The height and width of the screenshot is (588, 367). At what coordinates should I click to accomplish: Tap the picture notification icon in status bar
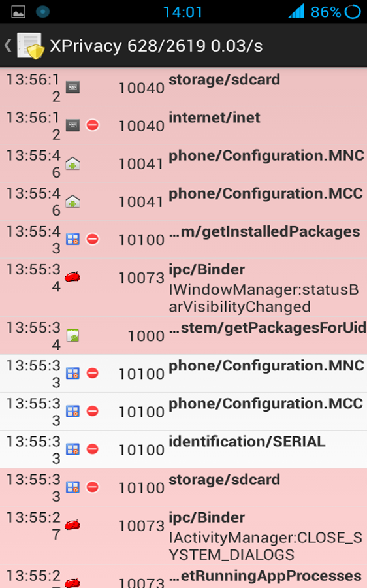point(18,12)
